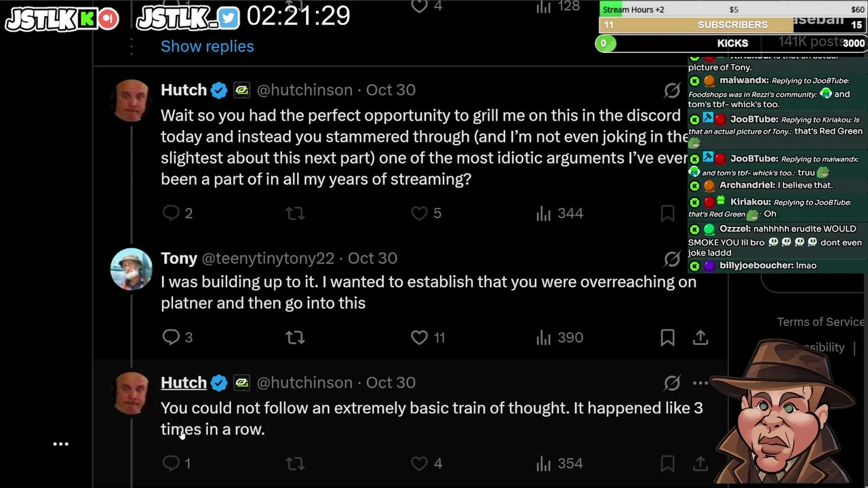Open Tony's @teenytinytony22 handle
The image size is (868, 488).
coord(268,259)
